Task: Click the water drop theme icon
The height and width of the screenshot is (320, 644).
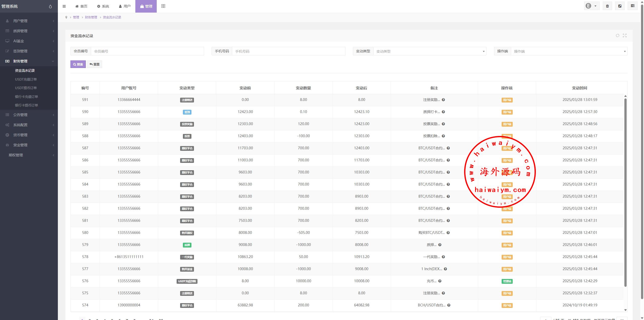Action: [50, 7]
